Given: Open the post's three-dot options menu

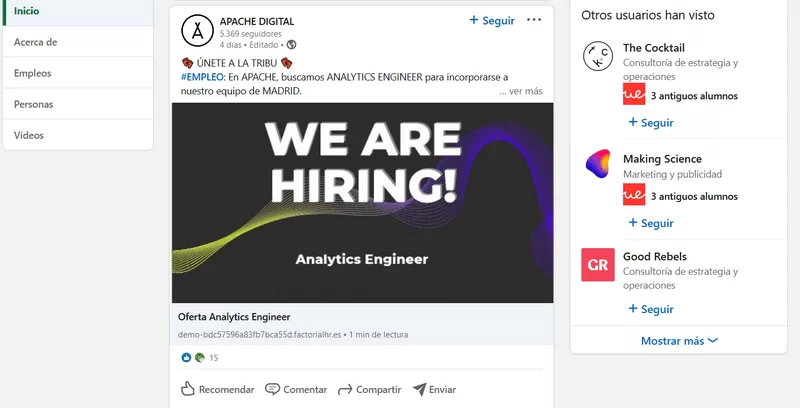Looking at the screenshot, I should (x=534, y=20).
